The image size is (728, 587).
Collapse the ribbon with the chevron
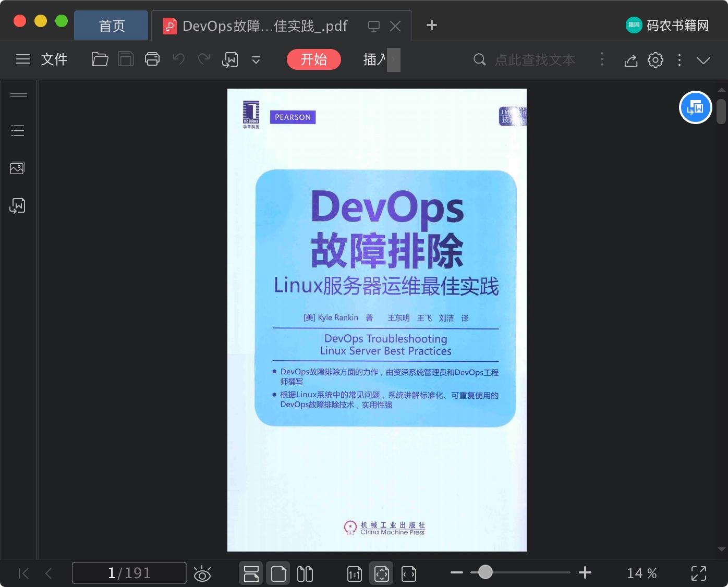pyautogui.click(x=703, y=60)
